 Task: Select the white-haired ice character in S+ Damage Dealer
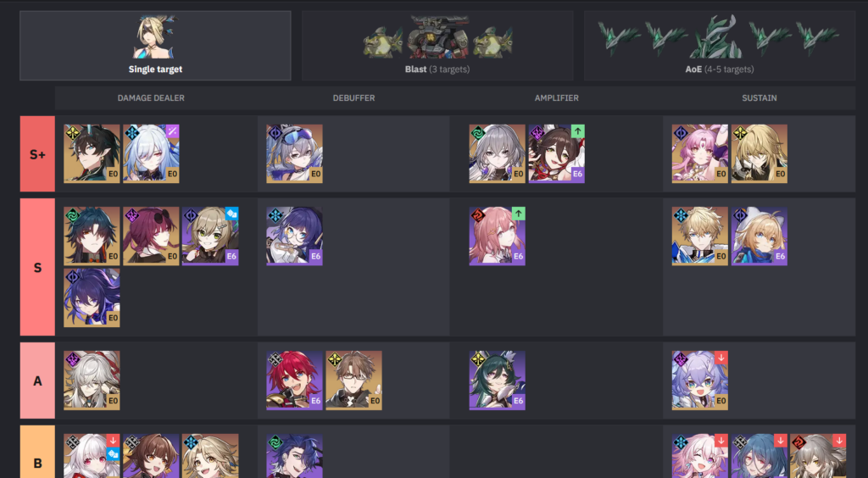coord(151,153)
